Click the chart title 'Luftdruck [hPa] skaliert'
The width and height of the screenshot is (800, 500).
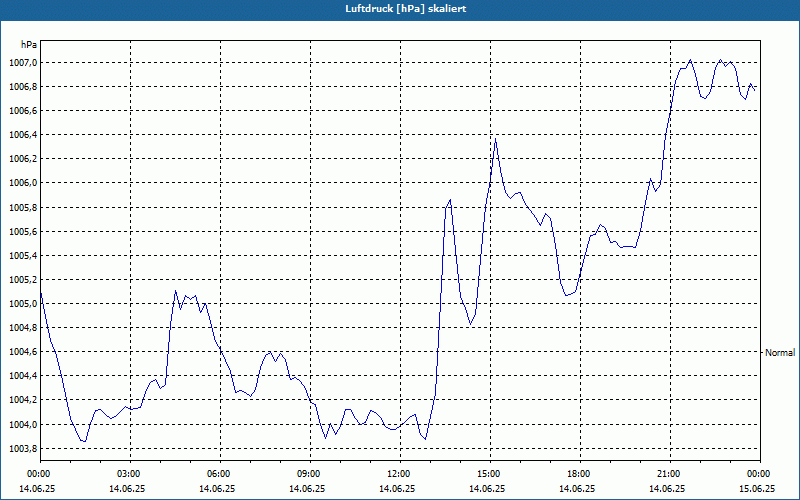pos(399,8)
